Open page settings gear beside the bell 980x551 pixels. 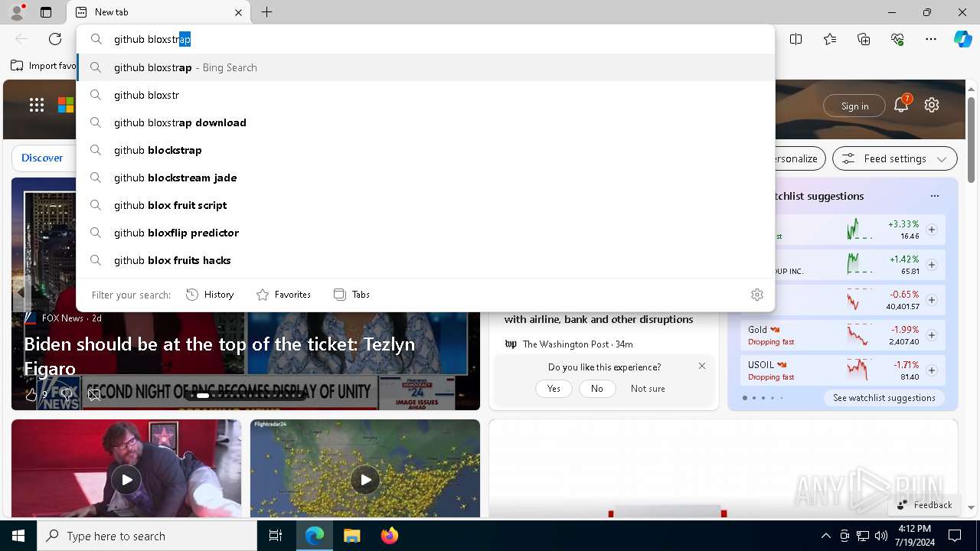(932, 106)
